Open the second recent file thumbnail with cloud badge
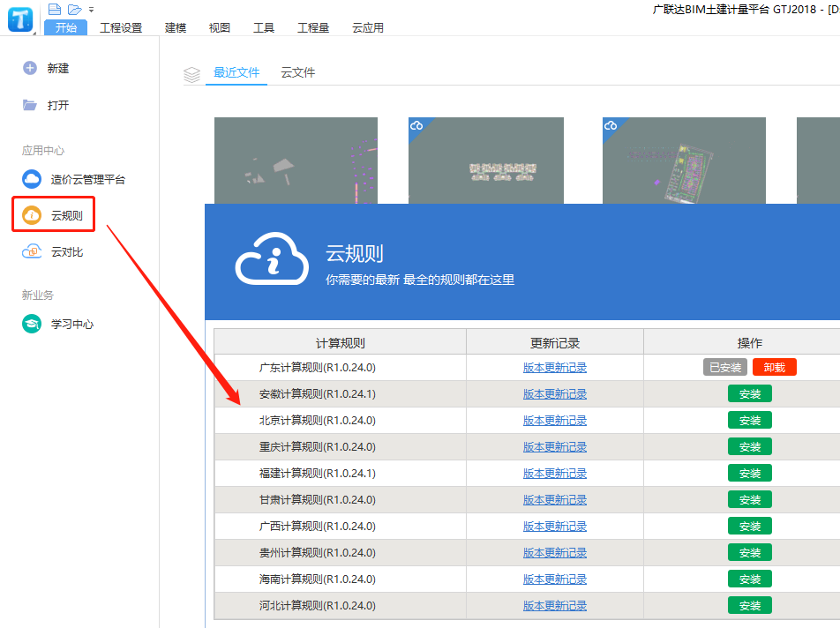840x628 pixels. (486, 161)
